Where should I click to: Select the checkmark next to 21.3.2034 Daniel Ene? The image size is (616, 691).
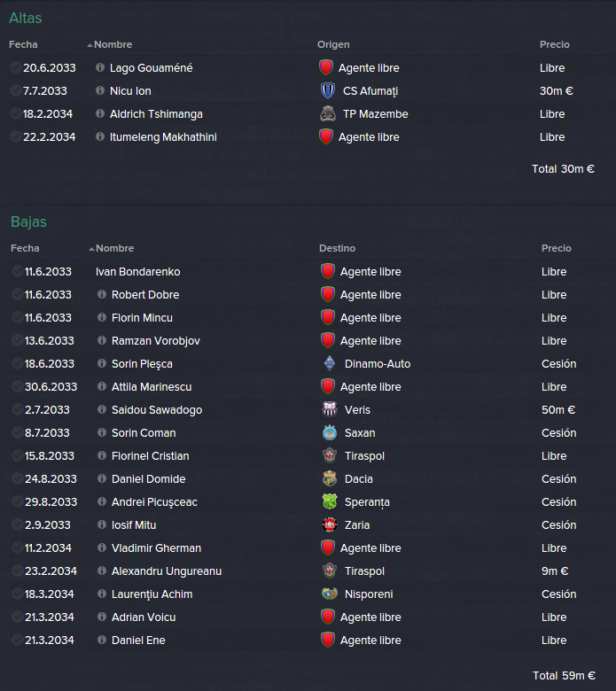(x=17, y=640)
